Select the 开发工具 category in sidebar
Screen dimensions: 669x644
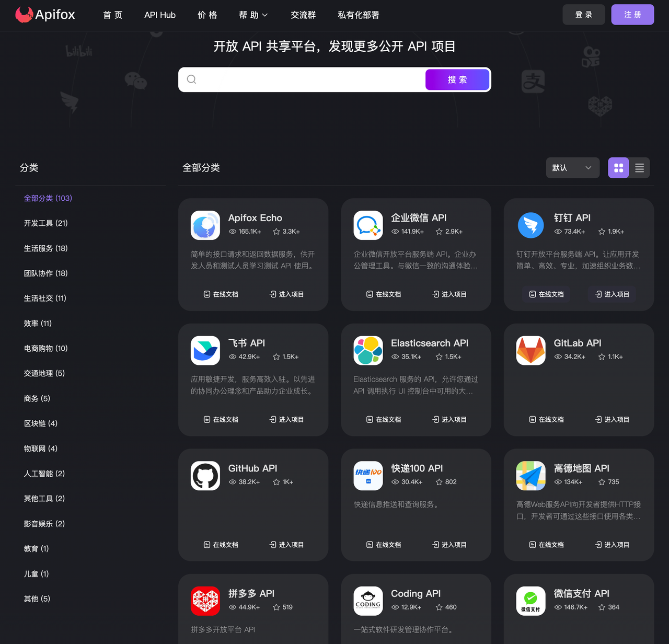pos(45,223)
